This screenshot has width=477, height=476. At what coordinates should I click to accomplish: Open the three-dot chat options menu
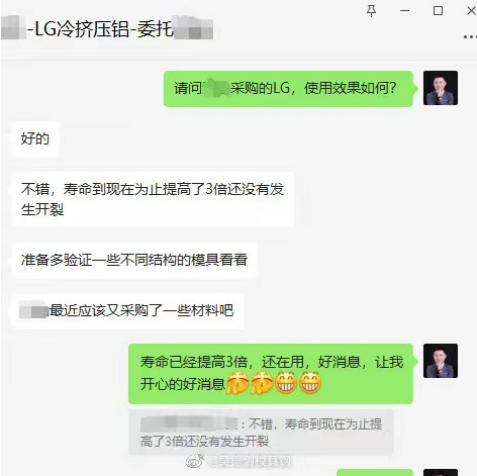[470, 37]
